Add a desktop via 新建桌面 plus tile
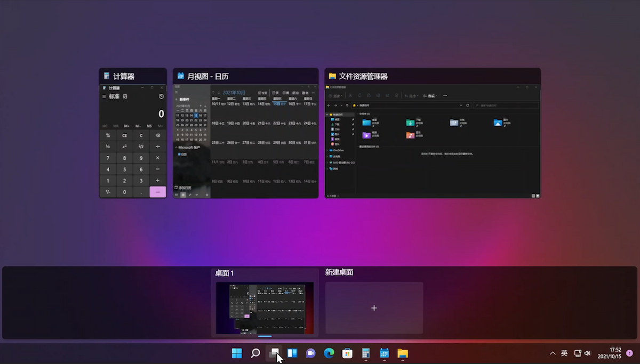 (x=374, y=308)
